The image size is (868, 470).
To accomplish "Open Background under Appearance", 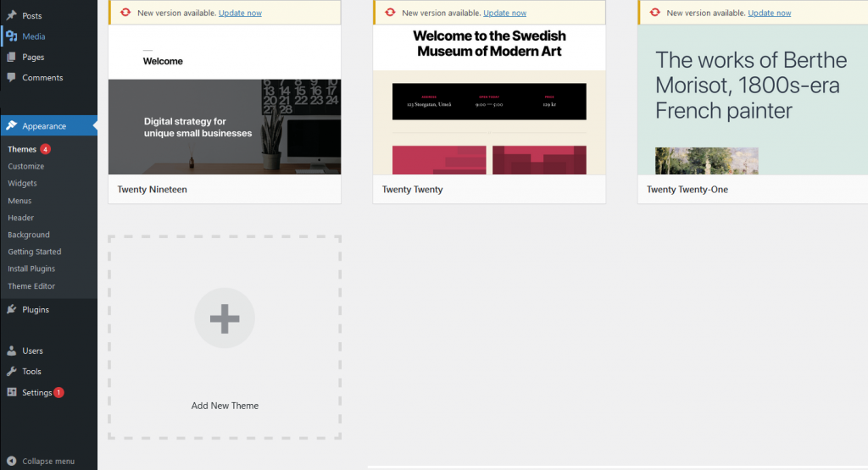I will (x=29, y=235).
